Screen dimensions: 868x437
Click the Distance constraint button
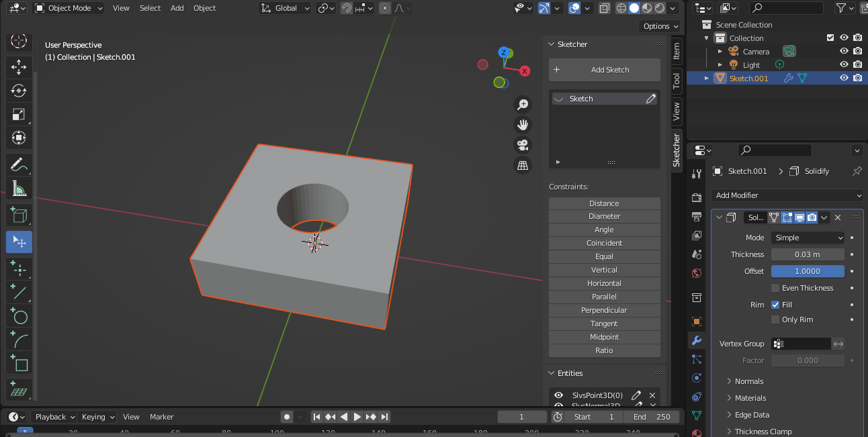click(x=605, y=203)
